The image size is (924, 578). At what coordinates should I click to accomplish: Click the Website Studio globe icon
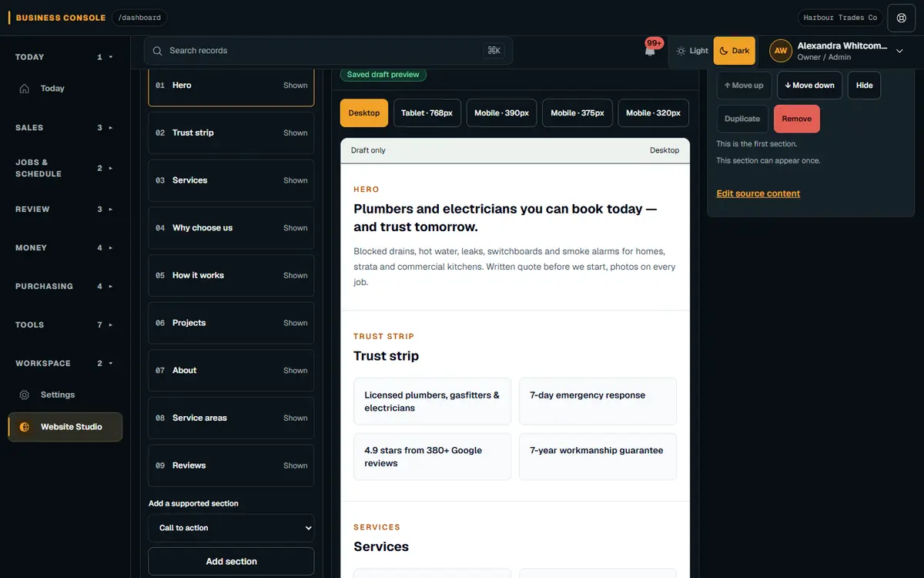[25, 427]
